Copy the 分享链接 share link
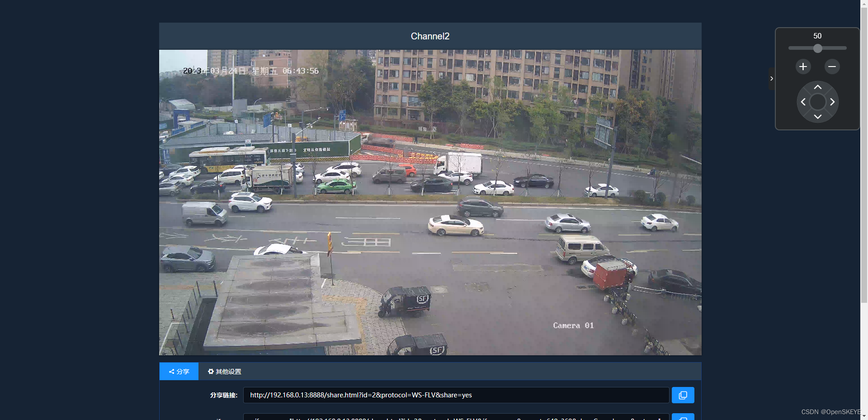Viewport: 868px width, 420px height. click(683, 395)
